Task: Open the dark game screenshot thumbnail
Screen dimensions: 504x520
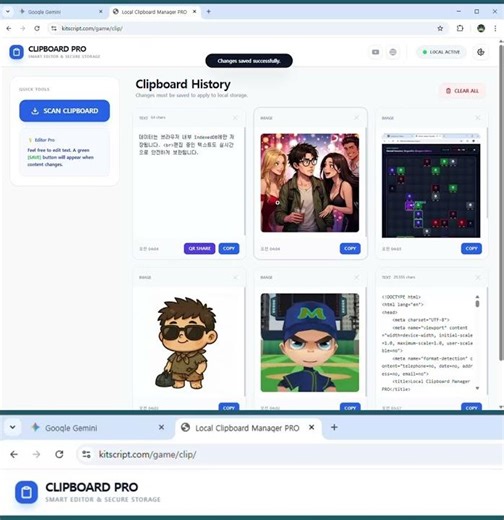Action: [x=431, y=185]
